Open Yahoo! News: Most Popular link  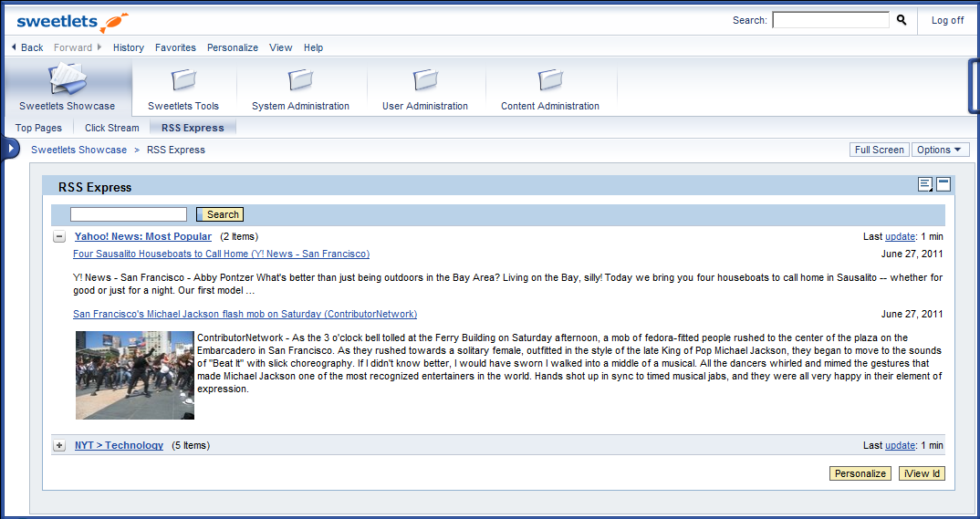tap(143, 237)
